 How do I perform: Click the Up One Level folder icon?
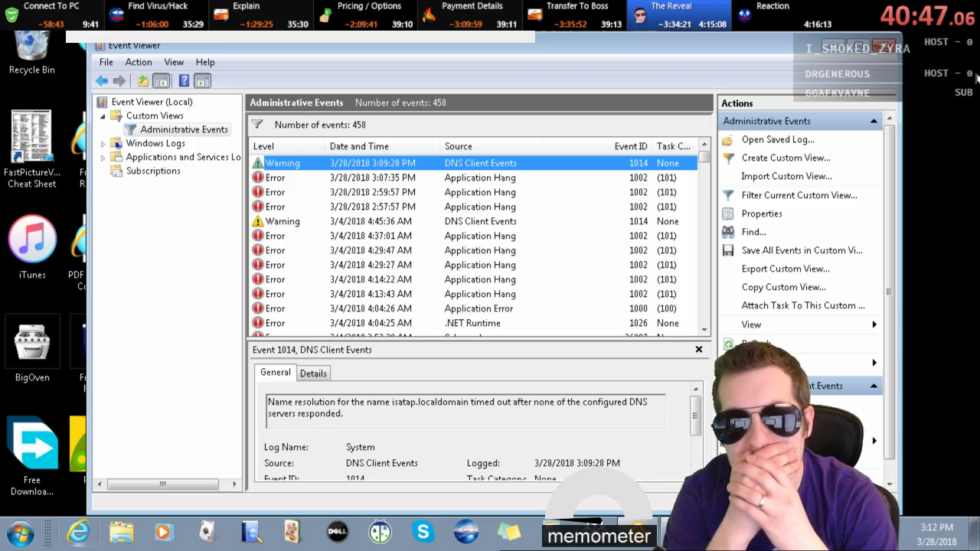coord(142,81)
